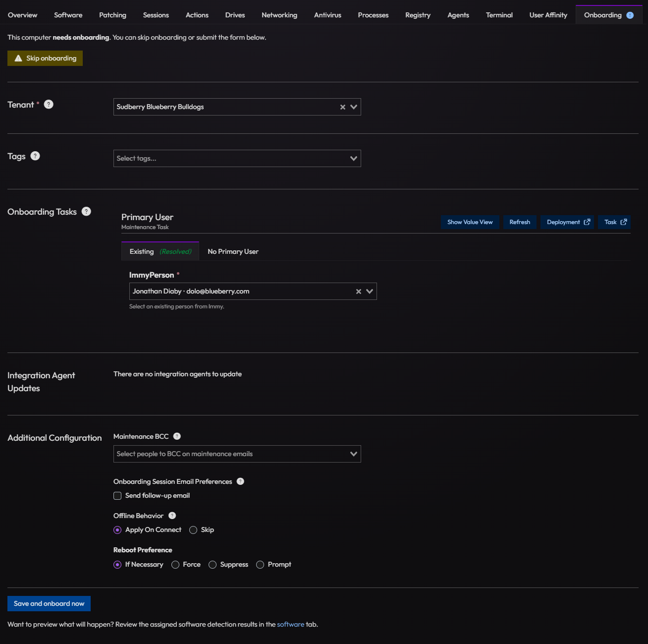Open the Registry tab
Screen dimensions: 648x644
[418, 15]
